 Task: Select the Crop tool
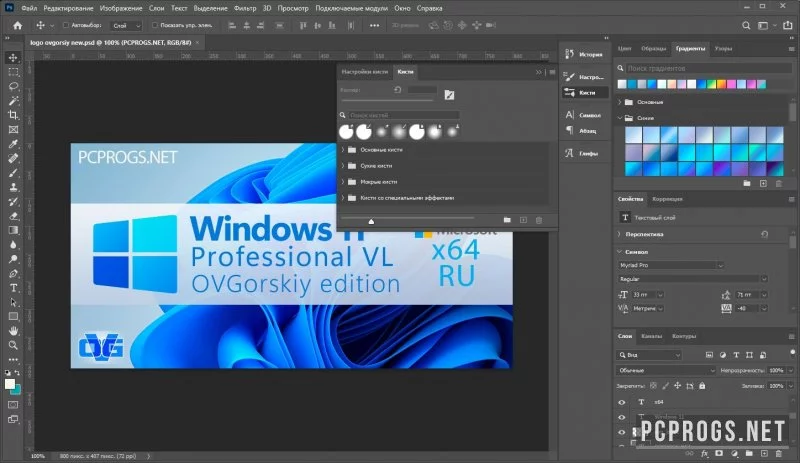[x=13, y=115]
